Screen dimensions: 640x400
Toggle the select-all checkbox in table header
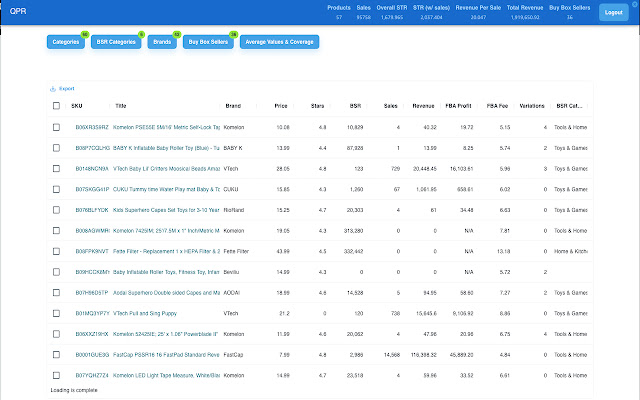pyautogui.click(x=56, y=105)
